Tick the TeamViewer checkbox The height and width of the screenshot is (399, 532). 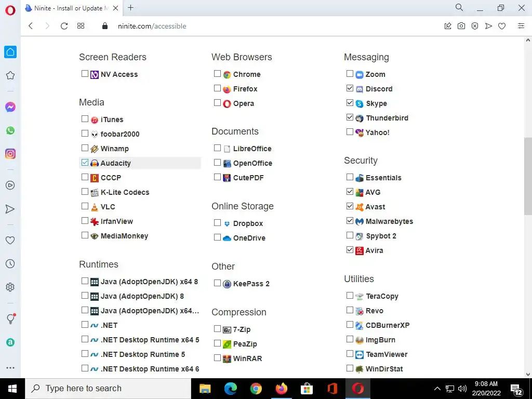(350, 353)
